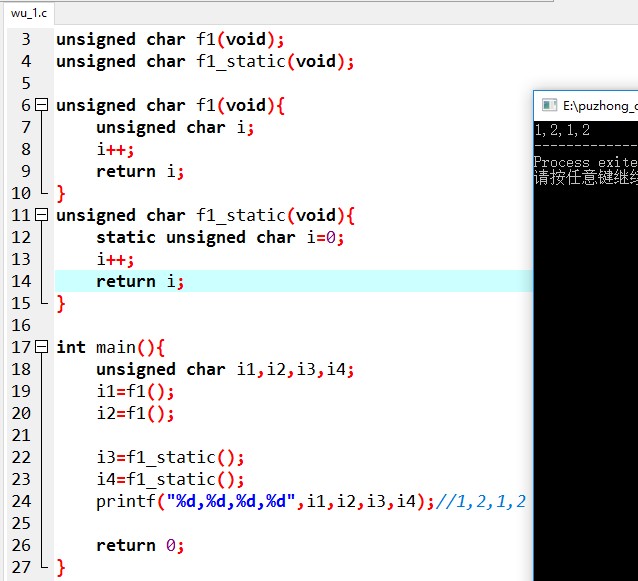This screenshot has width=638, height=581.
Task: Click the i1=f1() assignment line
Action: [x=135, y=391]
